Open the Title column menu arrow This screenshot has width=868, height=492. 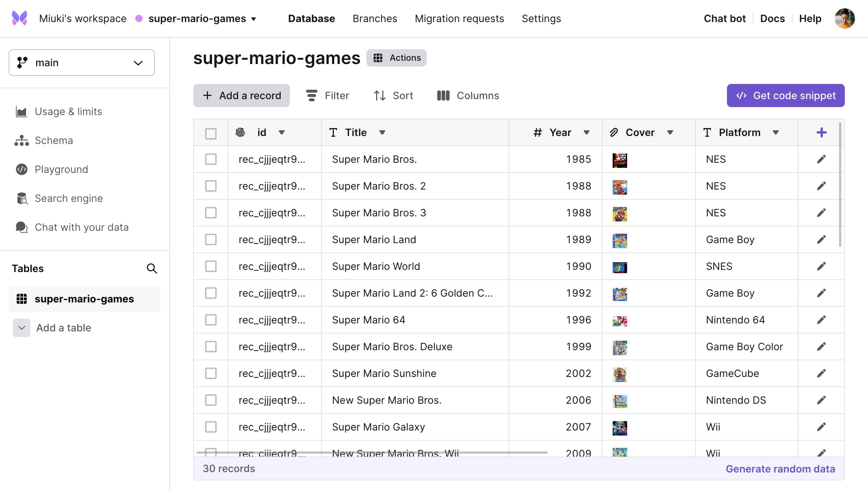[382, 132]
